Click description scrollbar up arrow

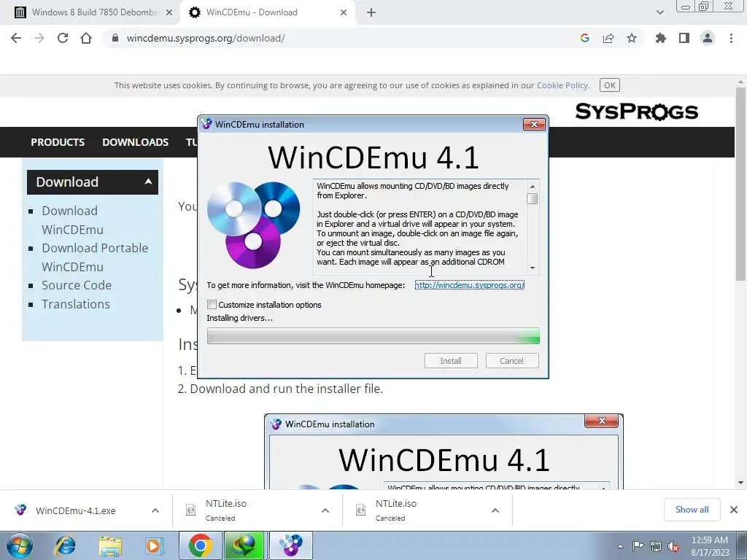(x=532, y=186)
